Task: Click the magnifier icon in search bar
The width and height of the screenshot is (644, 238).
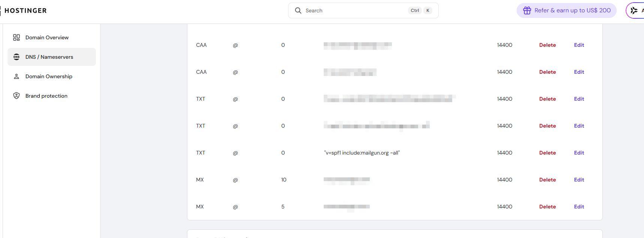Action: point(298,10)
